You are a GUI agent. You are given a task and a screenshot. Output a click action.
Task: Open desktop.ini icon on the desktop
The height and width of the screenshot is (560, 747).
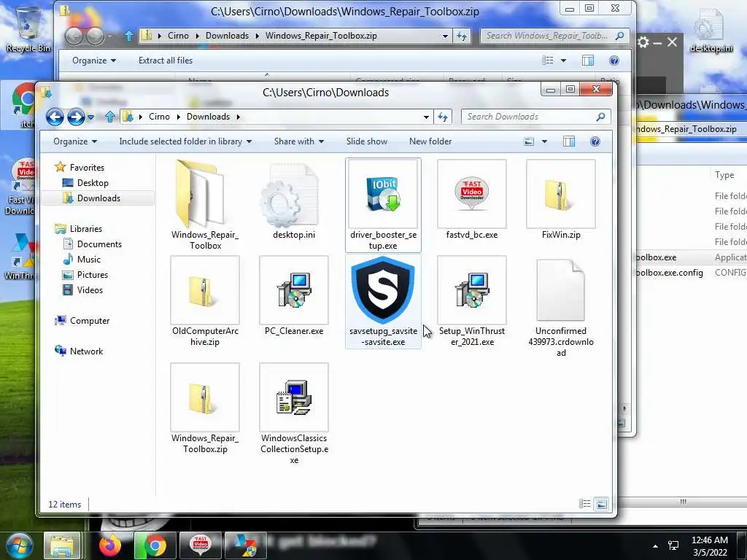click(x=711, y=30)
